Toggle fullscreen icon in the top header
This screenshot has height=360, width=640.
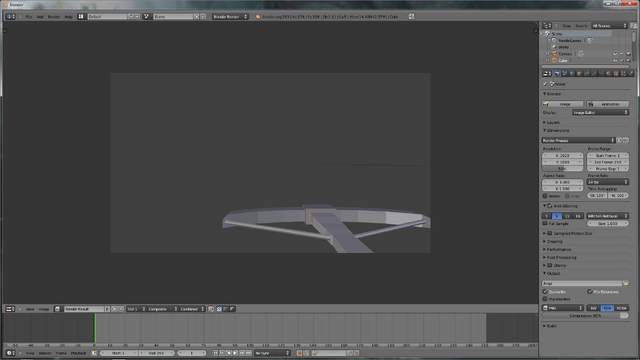[411, 16]
